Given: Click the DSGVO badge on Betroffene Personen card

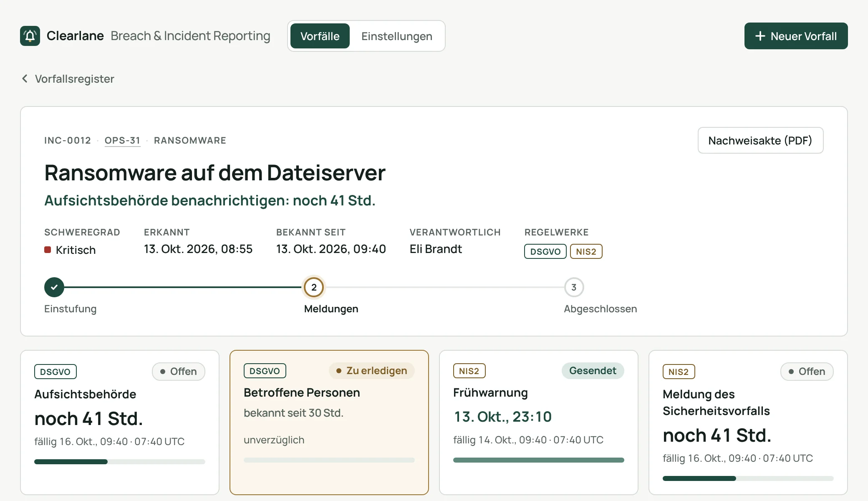Looking at the screenshot, I should (265, 371).
